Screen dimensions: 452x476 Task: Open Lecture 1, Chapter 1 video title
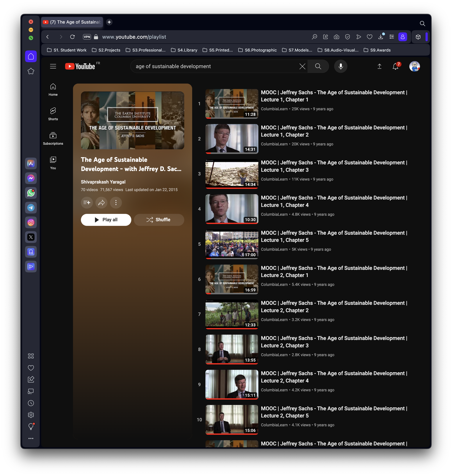coord(334,96)
